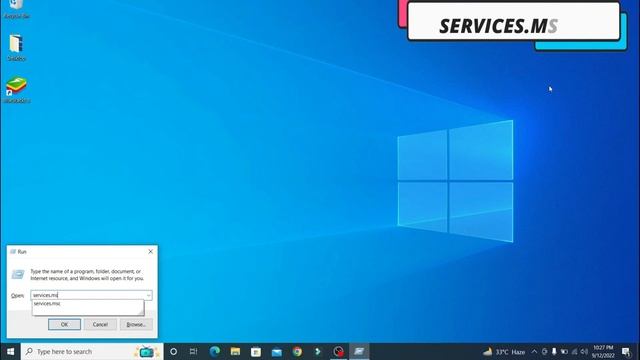Click the TV illustration in search box
Screen dimensions: 640x360
147,351
